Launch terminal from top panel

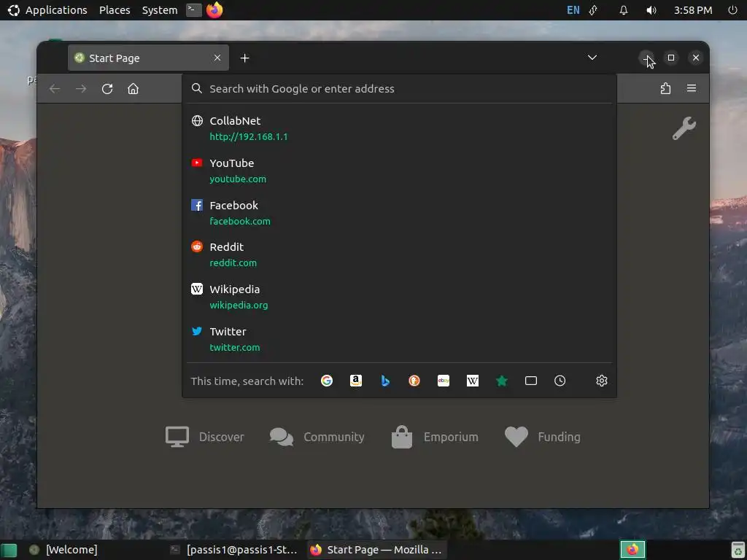[x=193, y=9]
